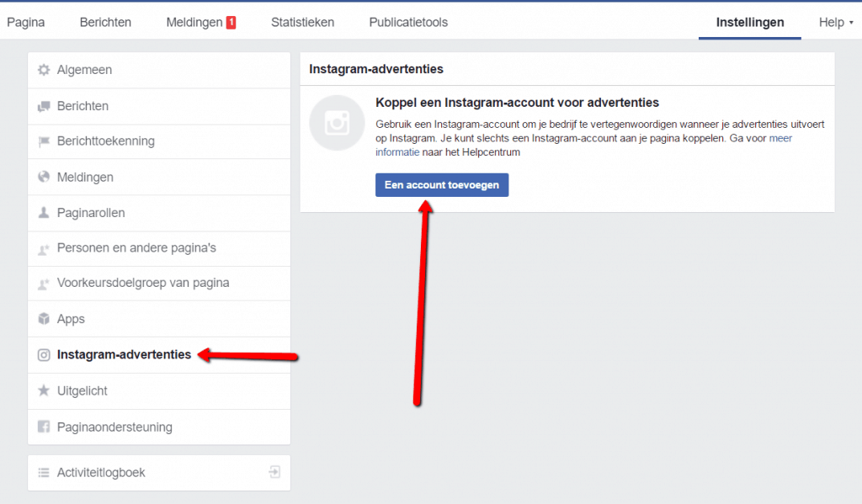This screenshot has height=504, width=862.
Task: Select the gear icon next to Algemeen
Action: 43,70
